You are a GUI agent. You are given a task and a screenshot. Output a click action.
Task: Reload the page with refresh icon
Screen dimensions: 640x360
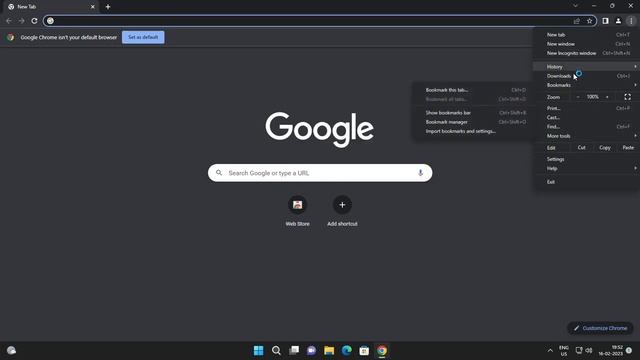coord(34,21)
